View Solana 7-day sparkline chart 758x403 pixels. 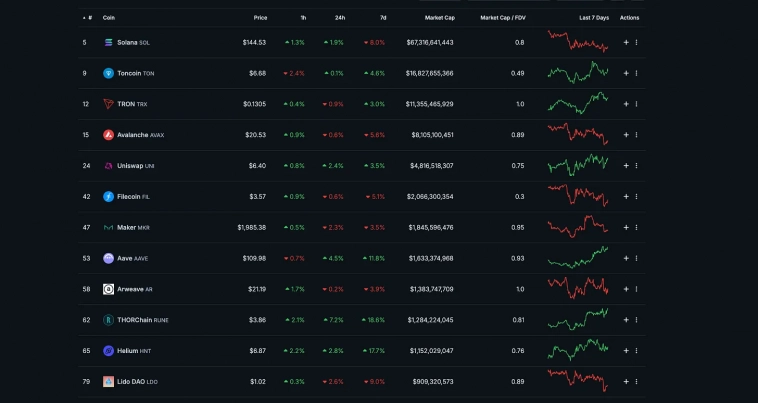point(578,41)
